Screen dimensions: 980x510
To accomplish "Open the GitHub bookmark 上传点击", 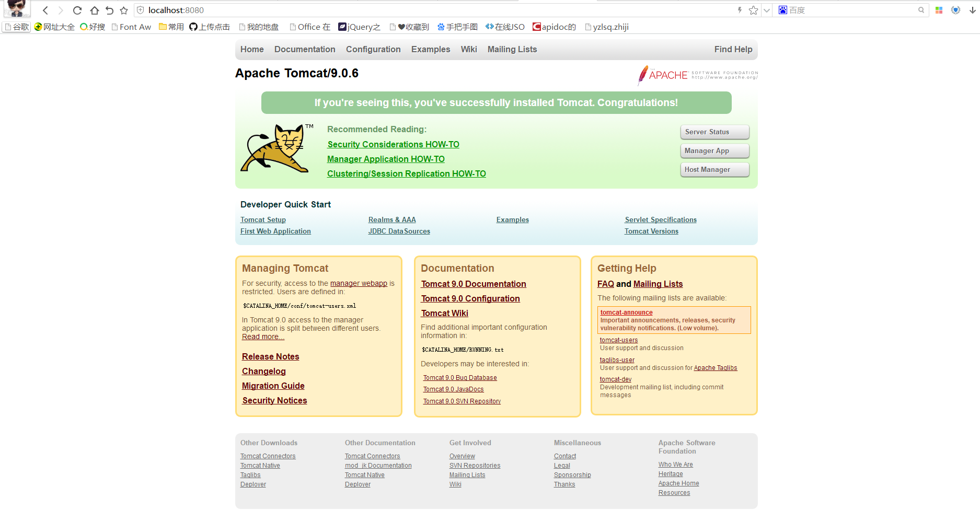I will [x=210, y=27].
